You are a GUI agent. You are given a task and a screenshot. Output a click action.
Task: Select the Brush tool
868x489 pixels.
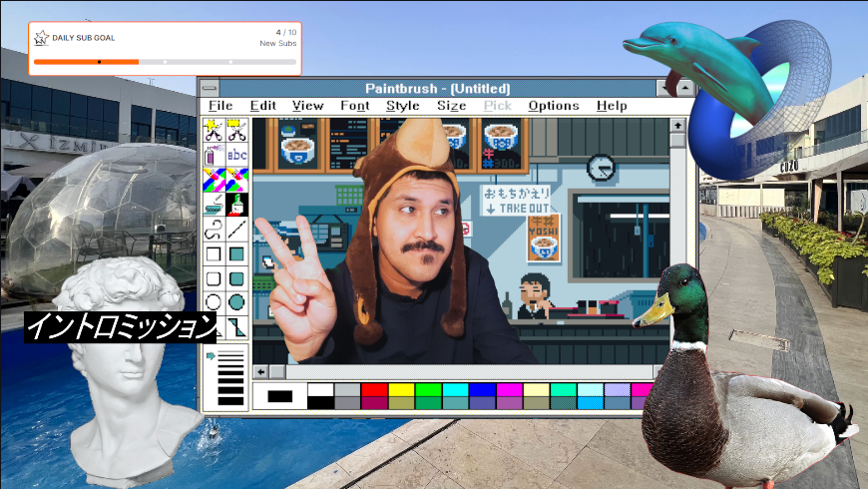click(237, 205)
